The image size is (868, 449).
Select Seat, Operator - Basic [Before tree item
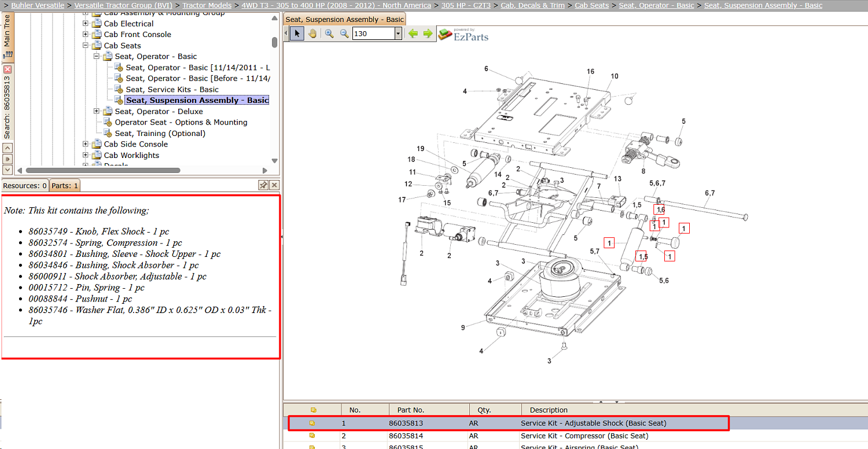[x=198, y=79]
